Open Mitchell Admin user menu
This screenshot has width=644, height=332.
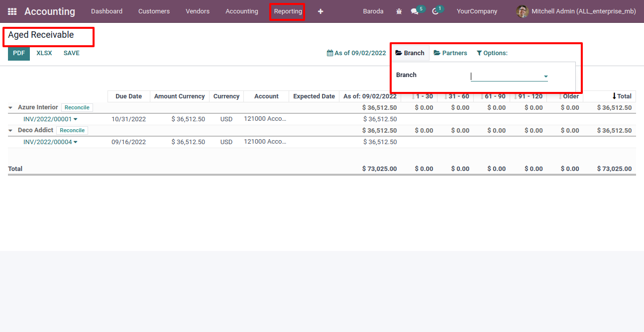[576, 11]
